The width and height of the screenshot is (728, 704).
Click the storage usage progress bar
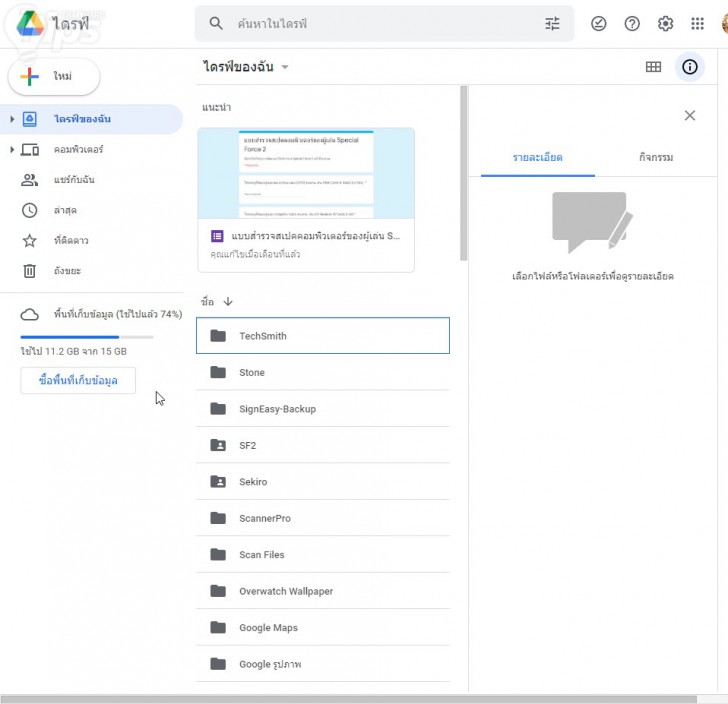pyautogui.click(x=87, y=337)
